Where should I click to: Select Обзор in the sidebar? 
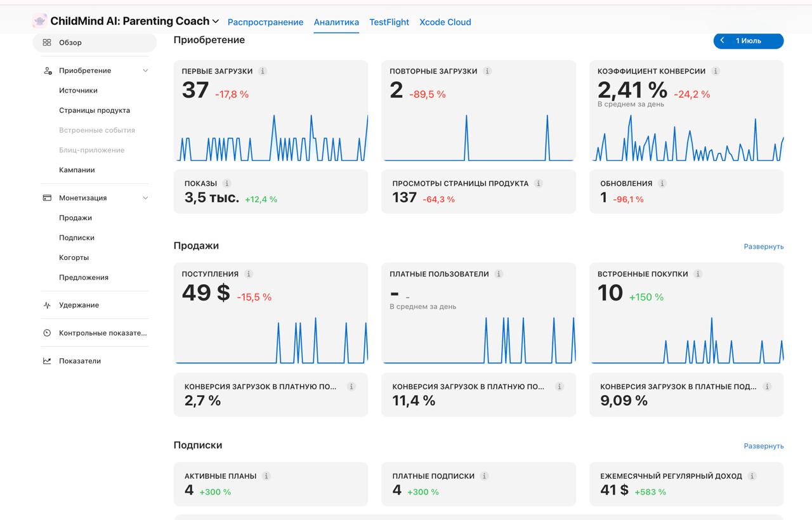pyautogui.click(x=95, y=42)
